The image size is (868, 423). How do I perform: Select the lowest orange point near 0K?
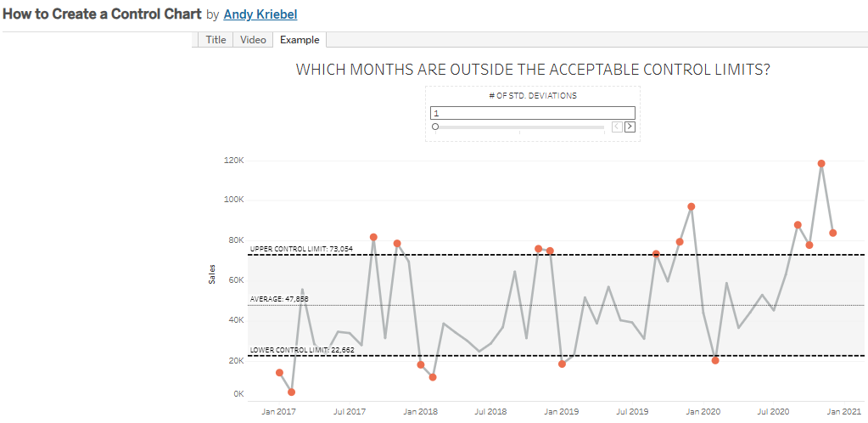292,392
